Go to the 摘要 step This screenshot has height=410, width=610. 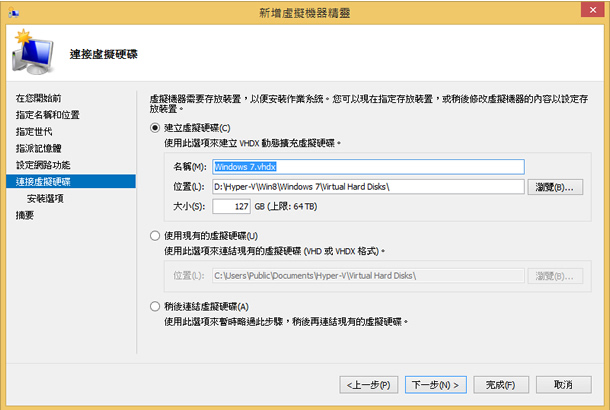(x=25, y=216)
